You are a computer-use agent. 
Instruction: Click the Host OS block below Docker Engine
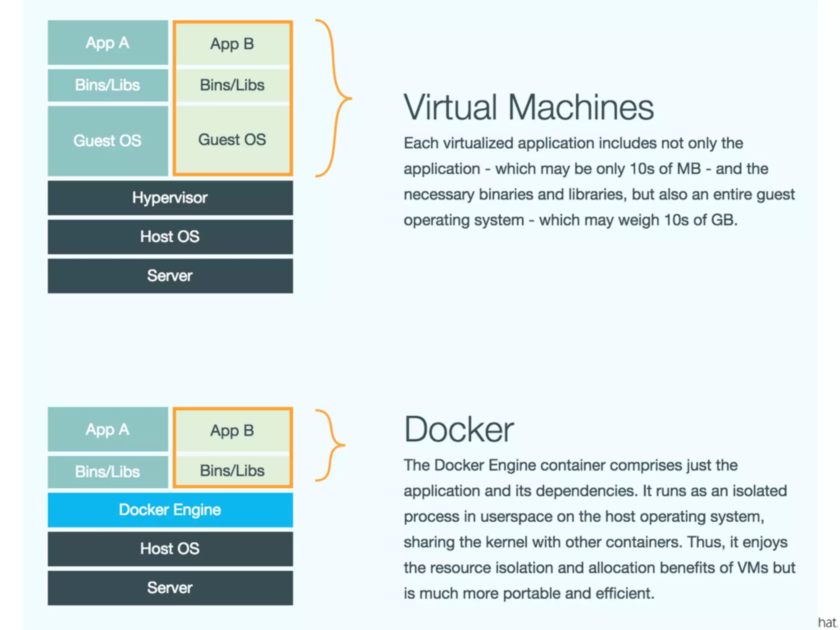click(x=170, y=549)
